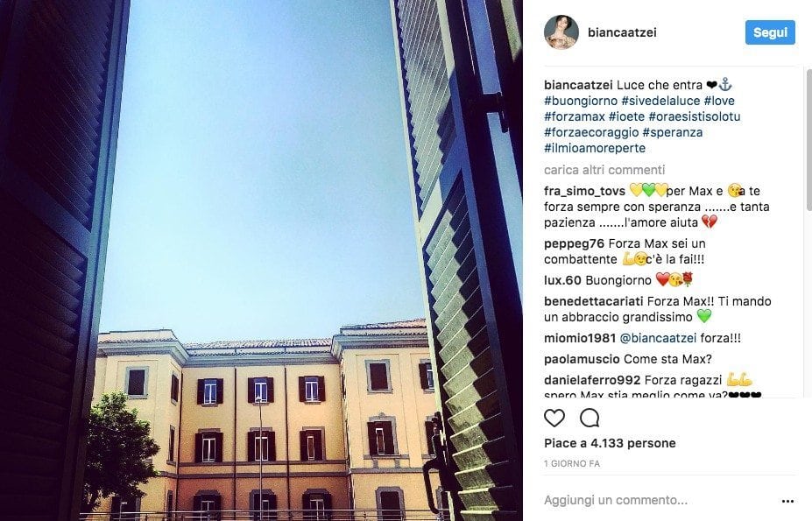Open the three-dot more options menu
Image resolution: width=812 pixels, height=521 pixels.
click(x=787, y=501)
